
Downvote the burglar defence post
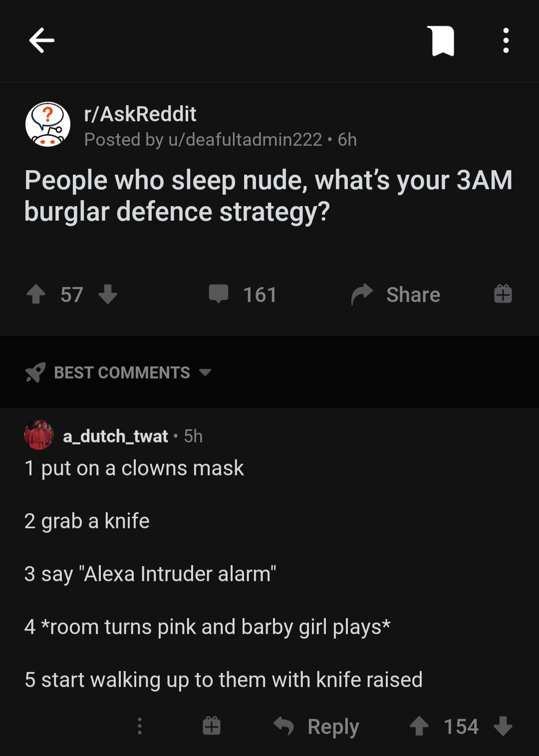point(108,294)
